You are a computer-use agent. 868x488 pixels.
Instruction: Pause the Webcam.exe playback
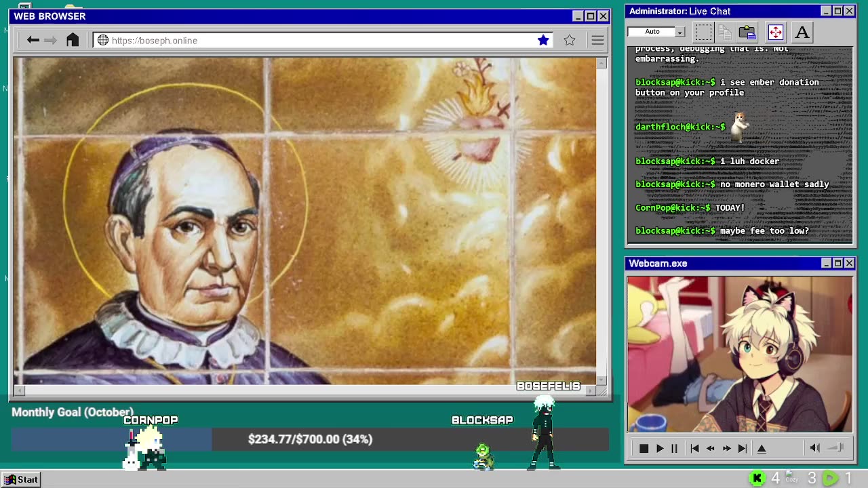(674, 448)
